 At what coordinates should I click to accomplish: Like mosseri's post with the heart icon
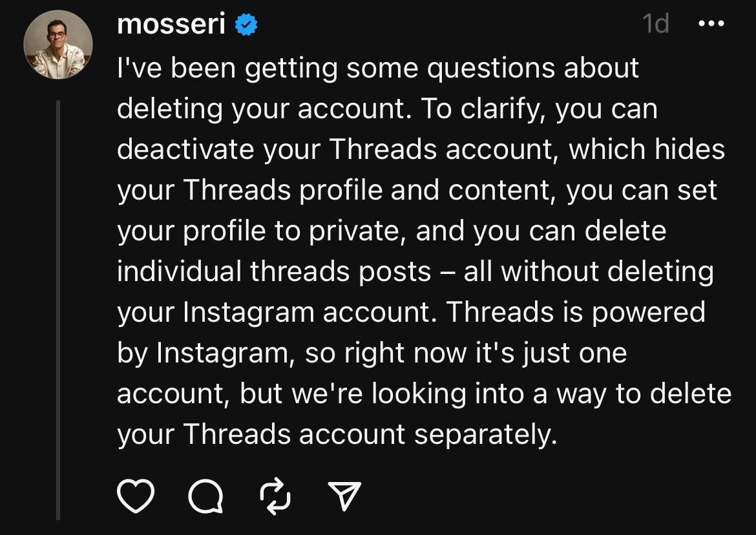(x=136, y=496)
